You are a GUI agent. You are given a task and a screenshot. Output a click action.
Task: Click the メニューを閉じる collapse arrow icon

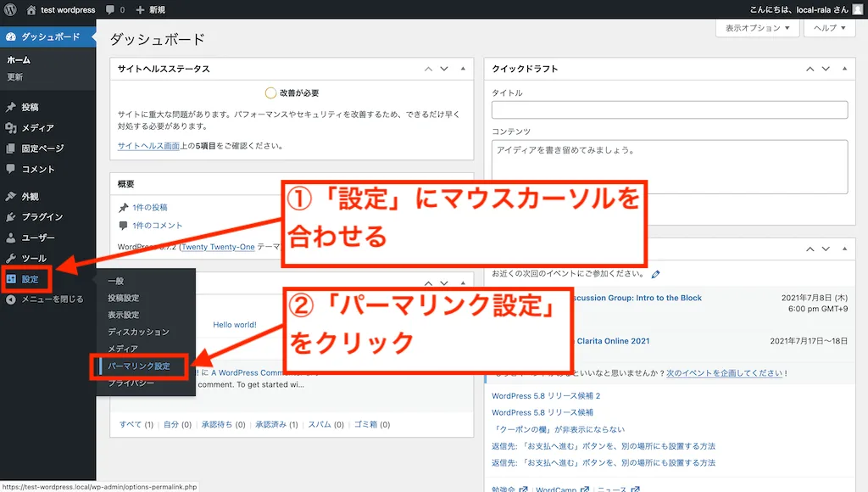(10, 299)
